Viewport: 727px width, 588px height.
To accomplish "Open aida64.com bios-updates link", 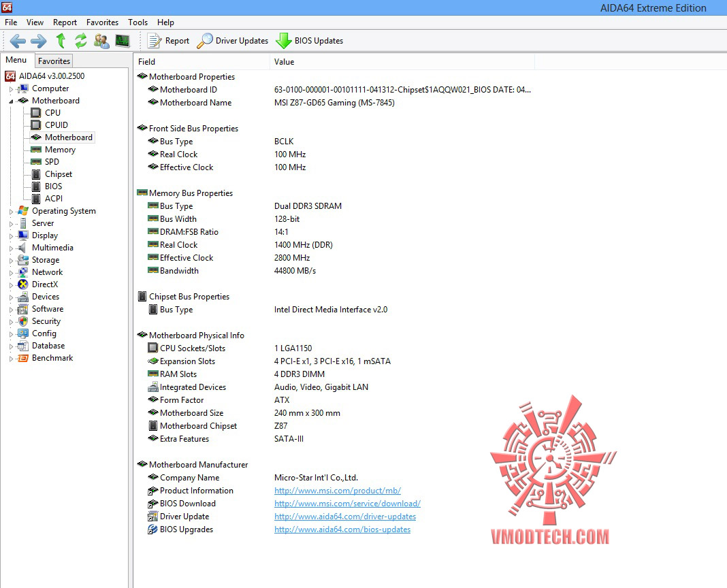I will coord(342,529).
